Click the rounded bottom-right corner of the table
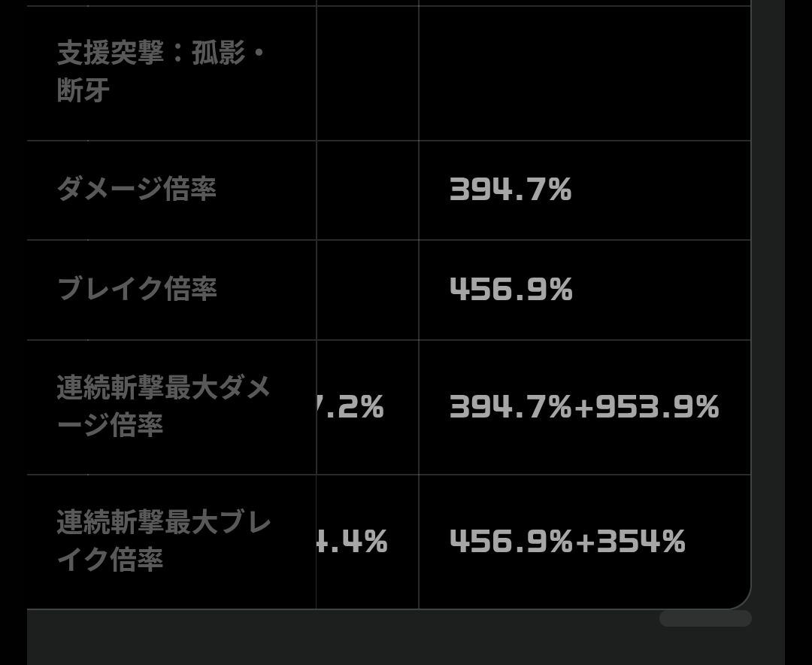Image resolution: width=812 pixels, height=665 pixels. (739, 598)
